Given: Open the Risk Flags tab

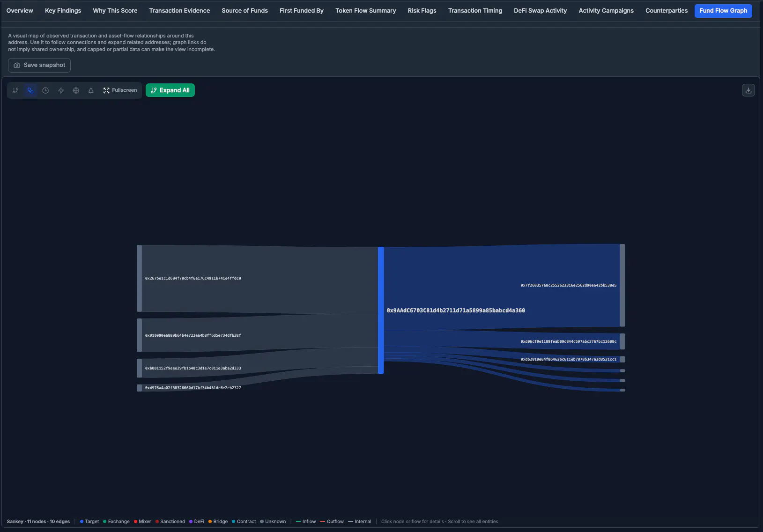Looking at the screenshot, I should click(422, 11).
